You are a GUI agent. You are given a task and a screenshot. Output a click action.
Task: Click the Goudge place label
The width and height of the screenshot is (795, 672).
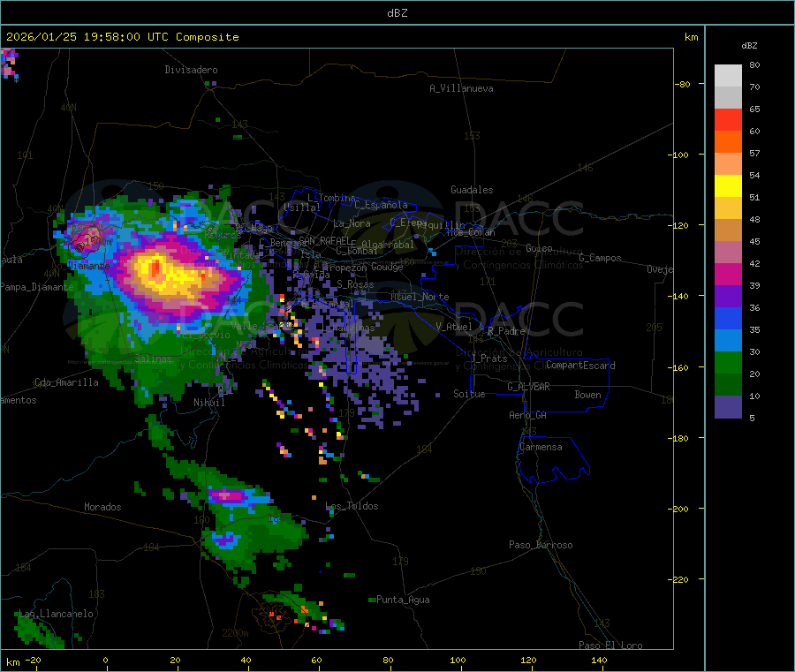point(387,267)
